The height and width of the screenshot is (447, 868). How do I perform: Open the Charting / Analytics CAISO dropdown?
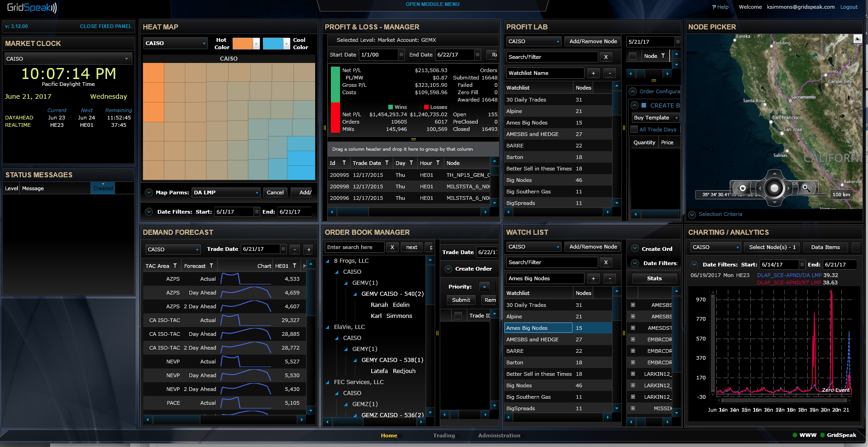[715, 247]
